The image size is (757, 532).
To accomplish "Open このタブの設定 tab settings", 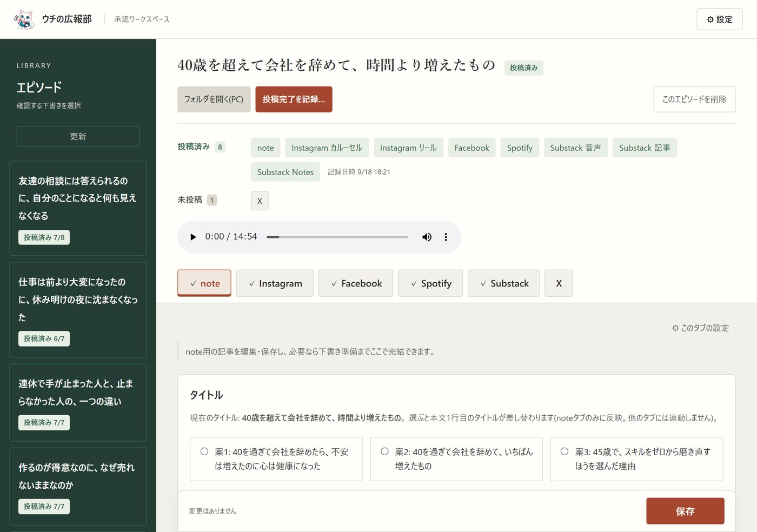I will tap(700, 328).
